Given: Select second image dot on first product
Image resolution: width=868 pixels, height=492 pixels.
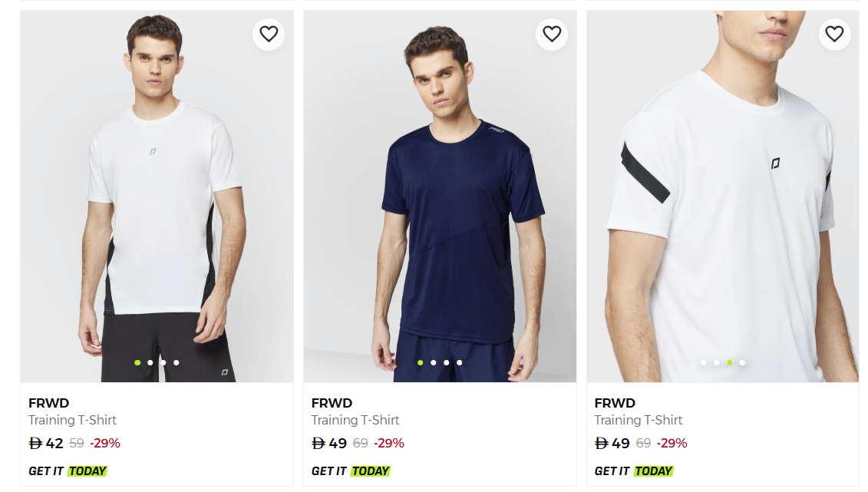Looking at the screenshot, I should coord(150,362).
